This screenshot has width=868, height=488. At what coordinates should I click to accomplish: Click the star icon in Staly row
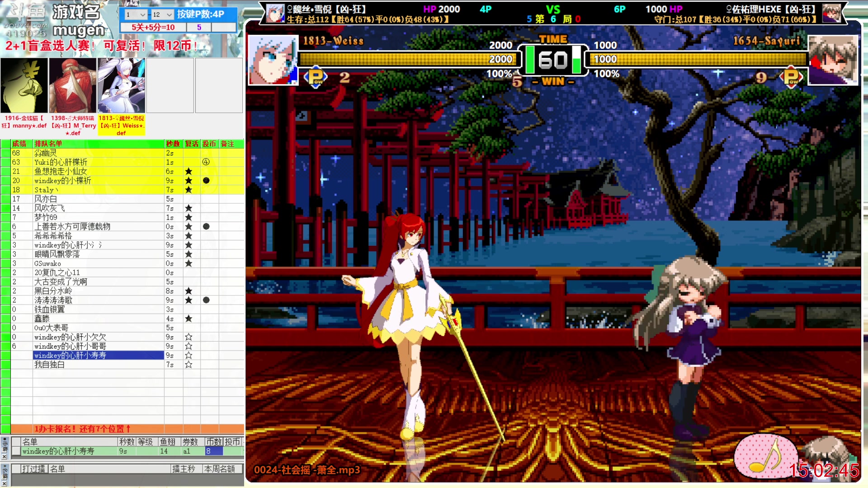click(x=189, y=190)
